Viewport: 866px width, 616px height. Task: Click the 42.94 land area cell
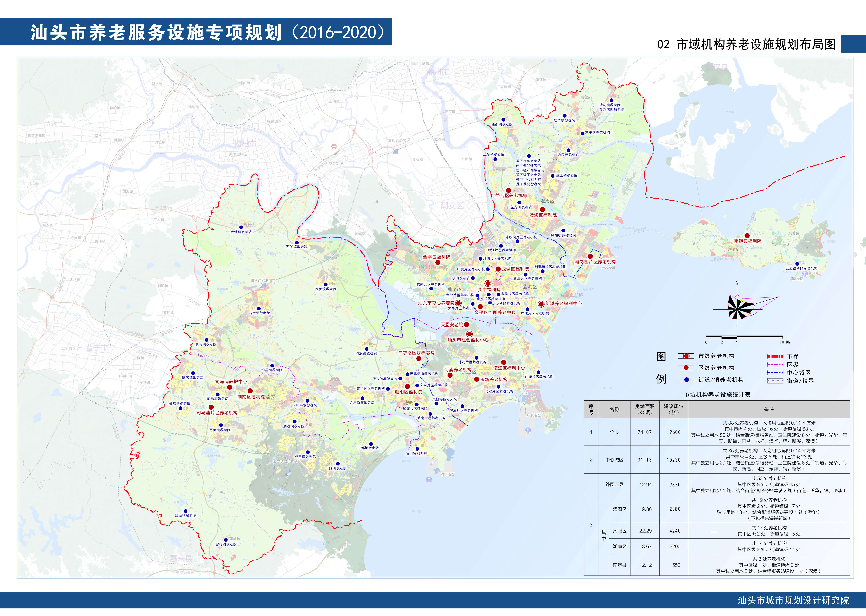pos(645,484)
